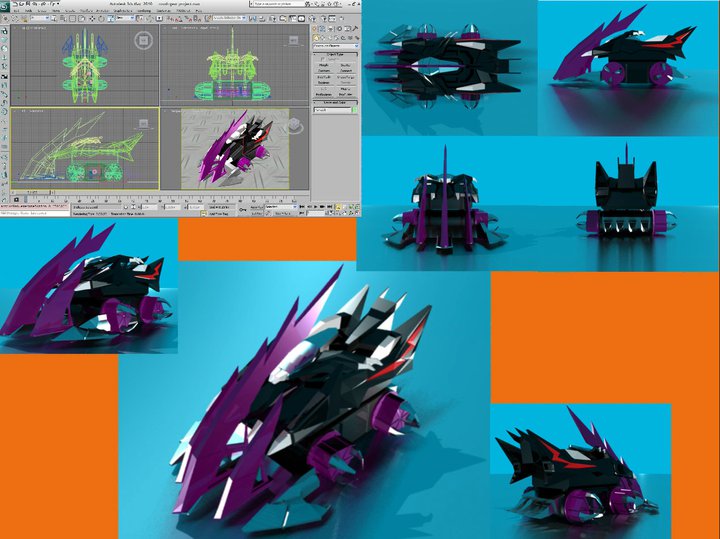Click the Morph compound object button
The width and height of the screenshot is (720, 539).
pyautogui.click(x=324, y=65)
